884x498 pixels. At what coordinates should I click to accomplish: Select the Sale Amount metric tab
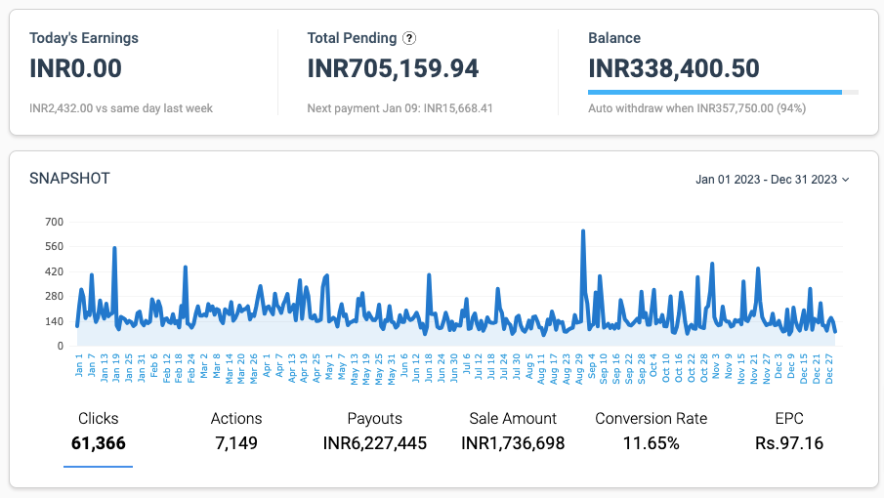pos(512,431)
